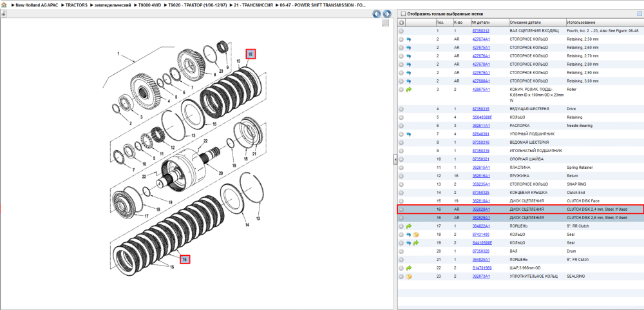Click blue replacement arrow for 427678A1
Screen dimensions: 644x310
[409, 64]
